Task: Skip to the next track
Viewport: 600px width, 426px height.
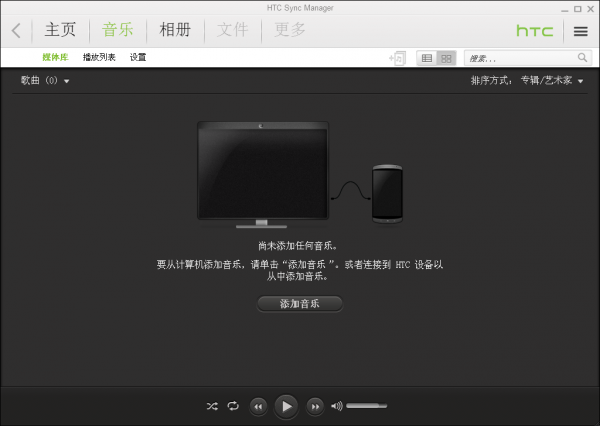Action: pos(315,406)
